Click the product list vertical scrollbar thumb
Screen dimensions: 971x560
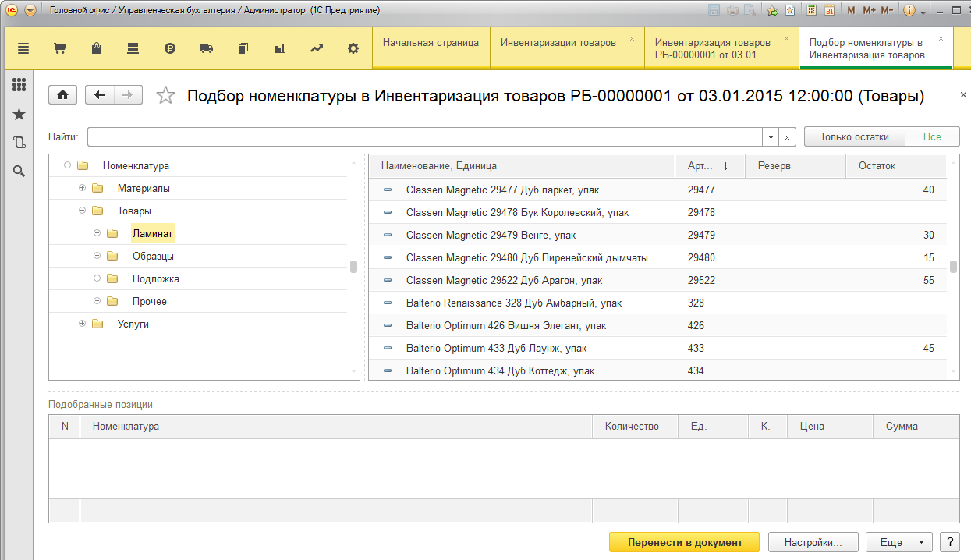click(x=953, y=266)
